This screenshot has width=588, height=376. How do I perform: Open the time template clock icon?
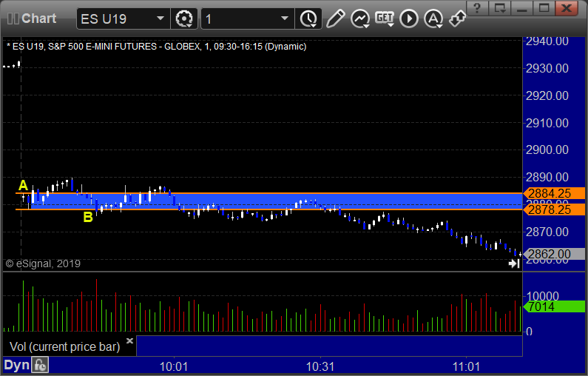[308, 19]
